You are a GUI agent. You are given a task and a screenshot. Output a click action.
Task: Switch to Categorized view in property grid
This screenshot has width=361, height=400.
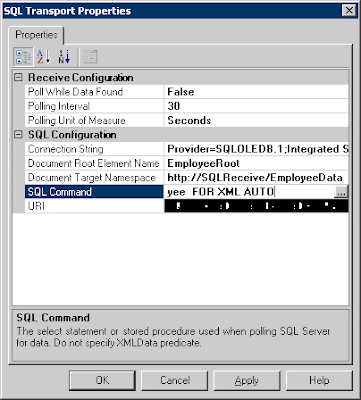tap(23, 57)
